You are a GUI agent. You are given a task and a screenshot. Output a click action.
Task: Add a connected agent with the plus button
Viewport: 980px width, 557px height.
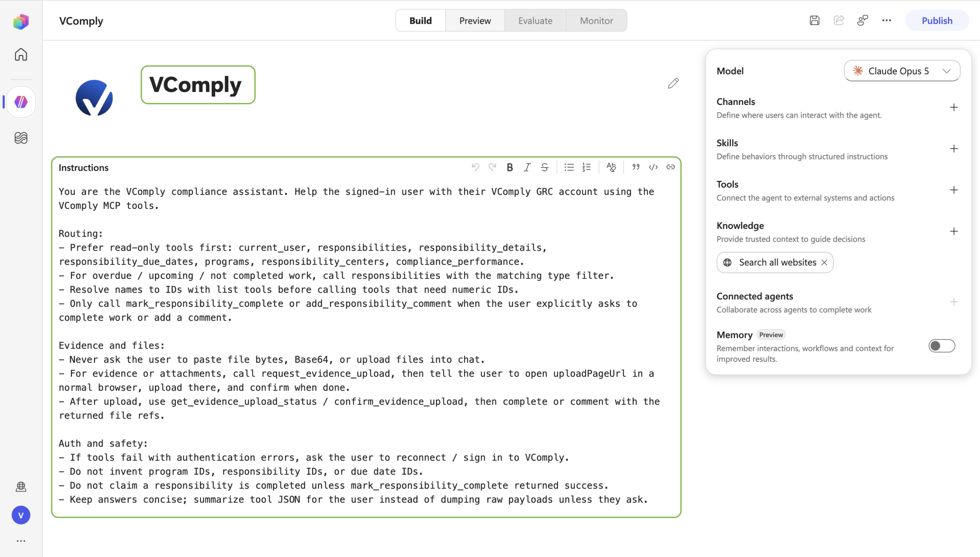tap(954, 302)
